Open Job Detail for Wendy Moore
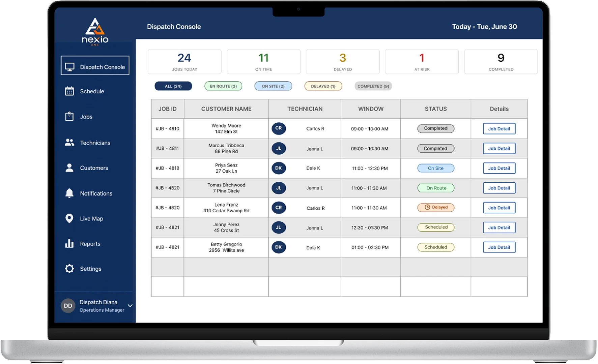 (499, 129)
